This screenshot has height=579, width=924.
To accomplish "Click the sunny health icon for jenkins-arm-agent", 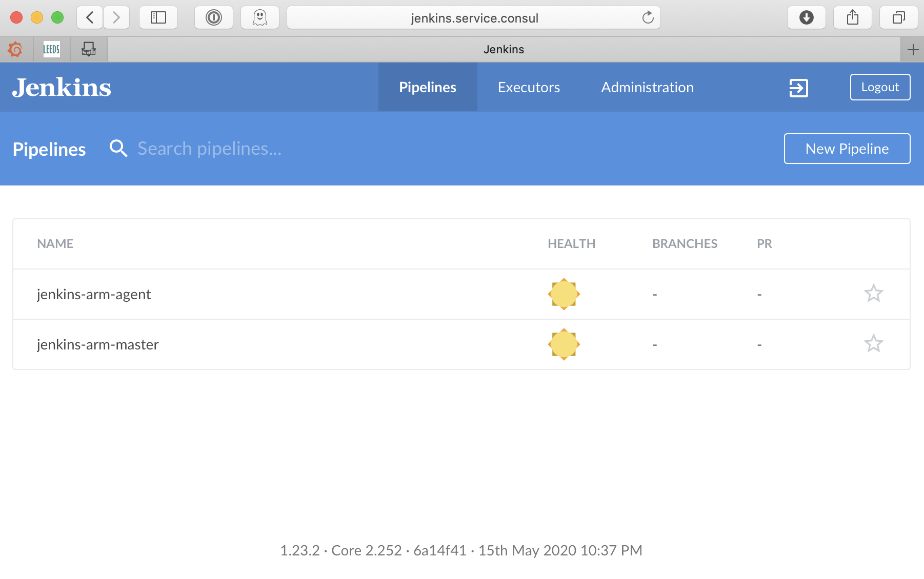I will [x=564, y=294].
